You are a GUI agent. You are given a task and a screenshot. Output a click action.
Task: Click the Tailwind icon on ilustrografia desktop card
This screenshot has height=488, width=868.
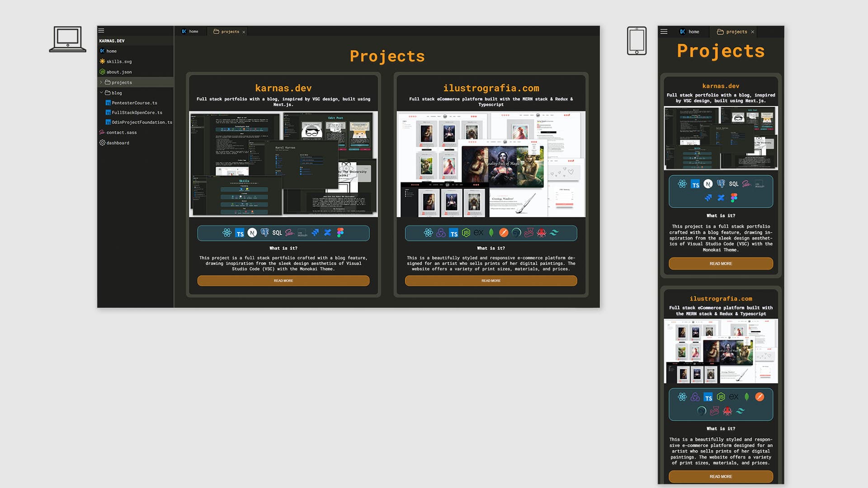coord(554,233)
